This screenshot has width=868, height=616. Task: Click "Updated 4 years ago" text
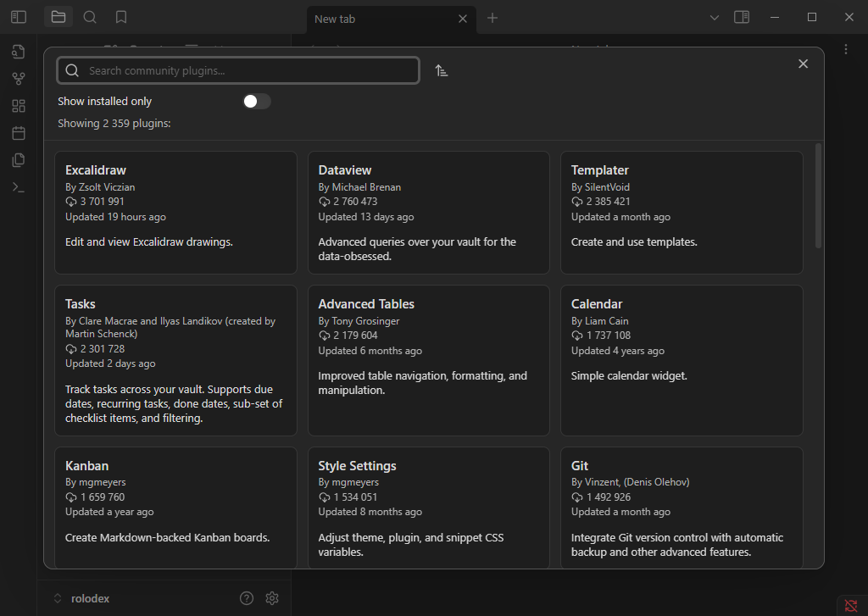618,351
